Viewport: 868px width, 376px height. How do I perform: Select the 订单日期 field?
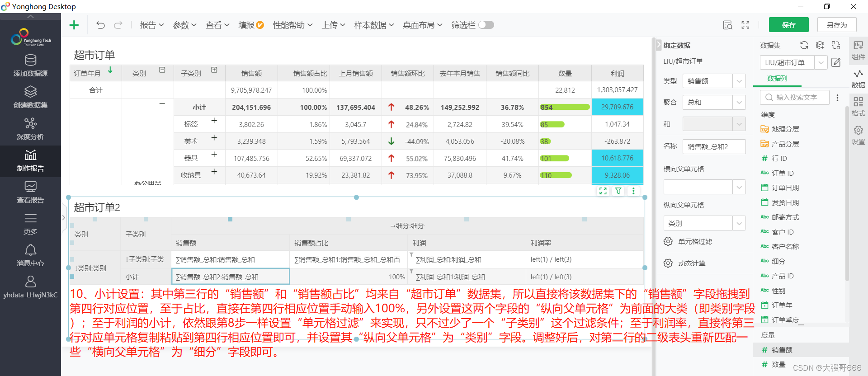pos(780,188)
